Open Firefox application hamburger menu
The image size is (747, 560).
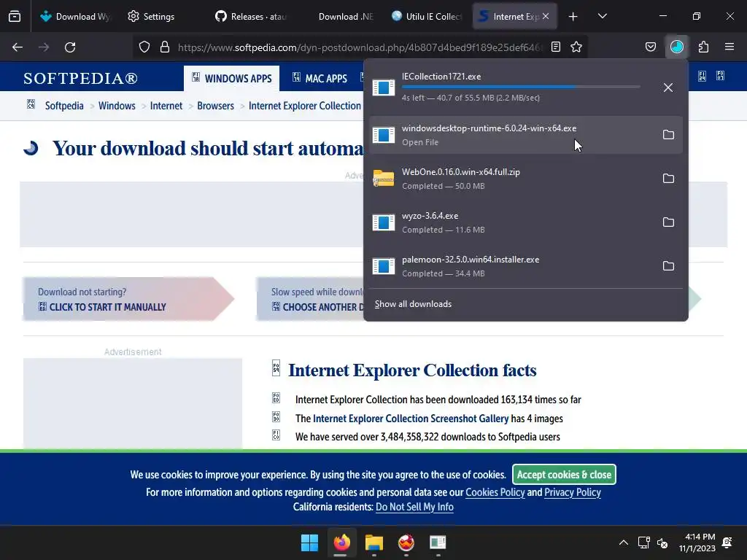[x=729, y=47]
